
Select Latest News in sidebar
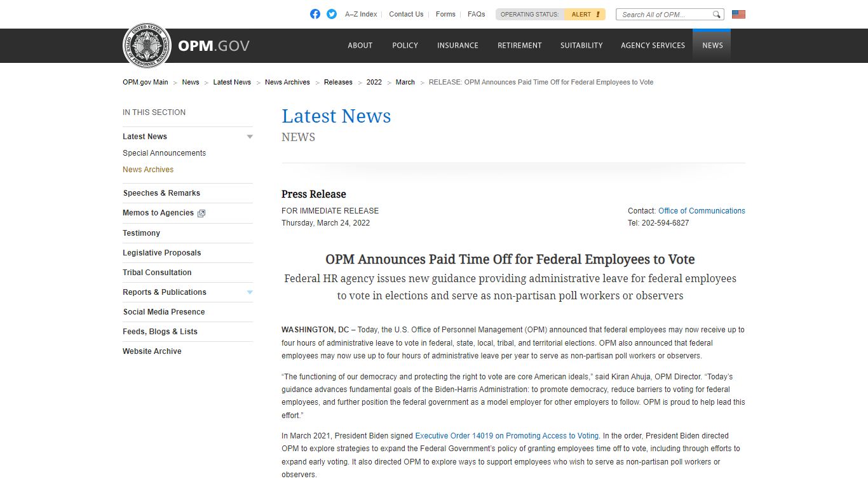[145, 137]
